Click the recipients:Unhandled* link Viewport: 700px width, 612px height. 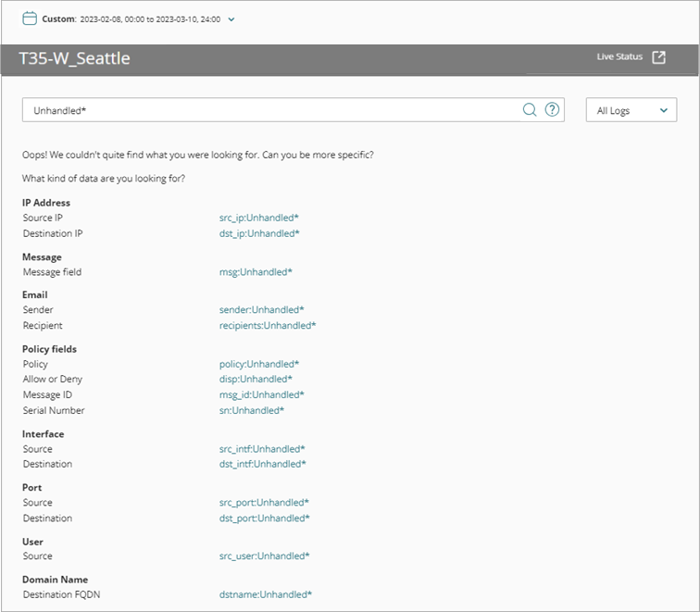click(267, 326)
